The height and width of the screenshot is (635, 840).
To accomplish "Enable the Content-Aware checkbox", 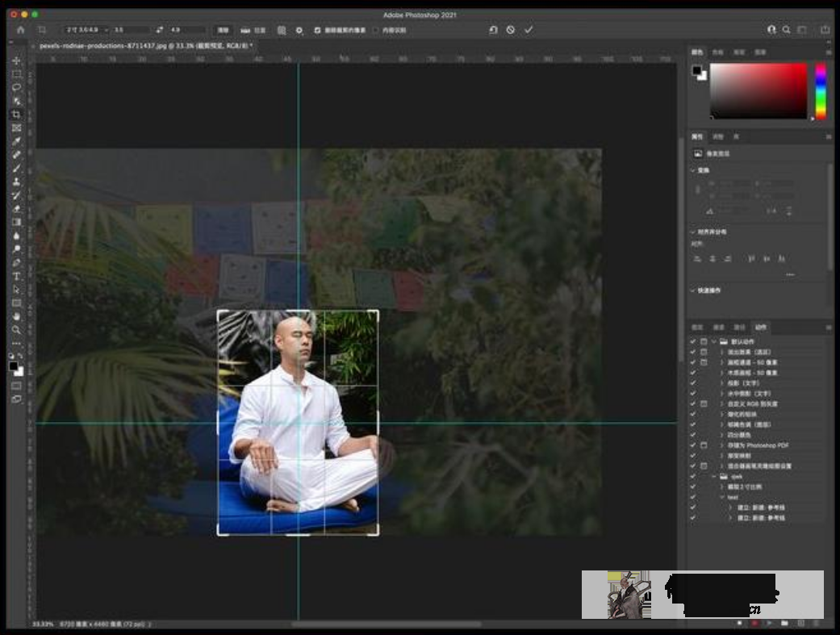I will (x=374, y=30).
